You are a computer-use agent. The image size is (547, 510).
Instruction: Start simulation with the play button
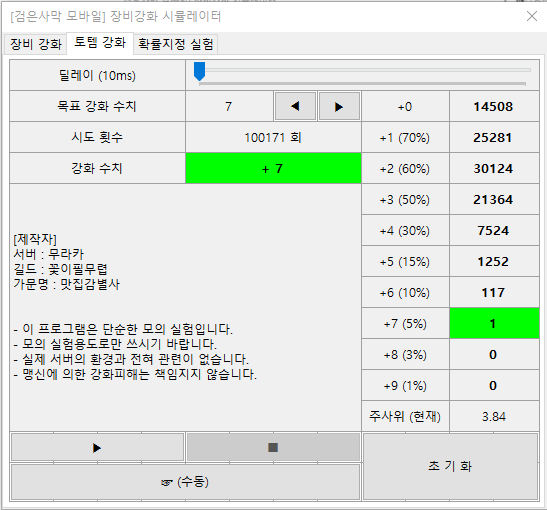[x=97, y=447]
